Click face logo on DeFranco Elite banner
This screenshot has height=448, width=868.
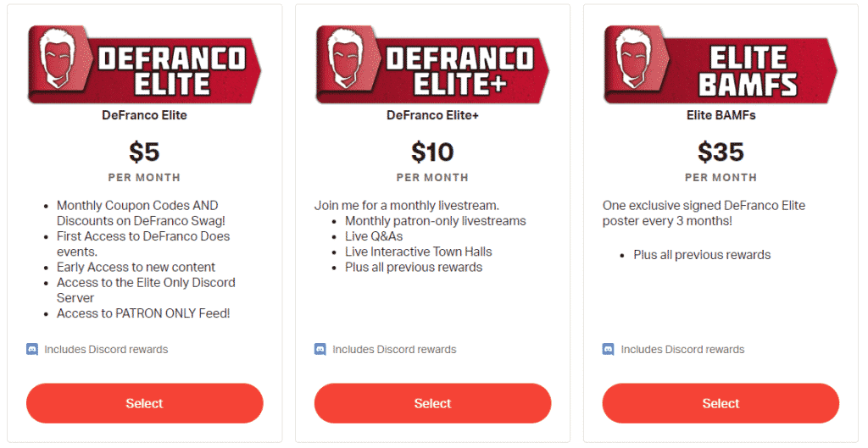tap(59, 61)
